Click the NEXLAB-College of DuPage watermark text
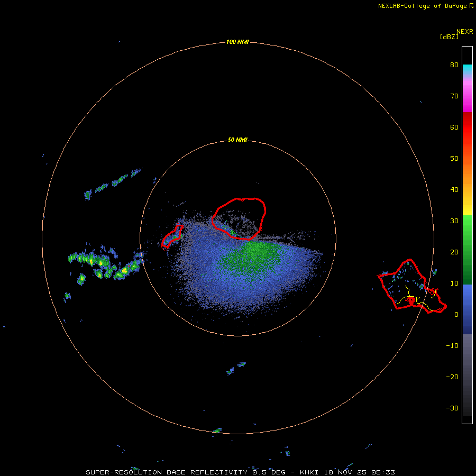This screenshot has width=476, height=476. [426, 6]
